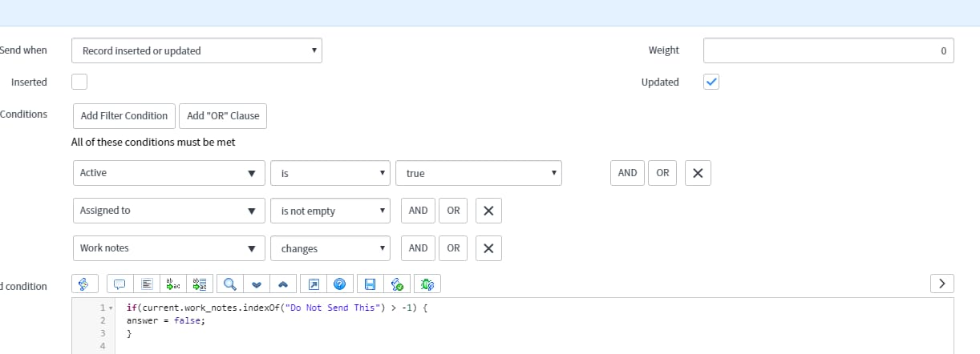Open the Active field dropdown

coord(168,173)
